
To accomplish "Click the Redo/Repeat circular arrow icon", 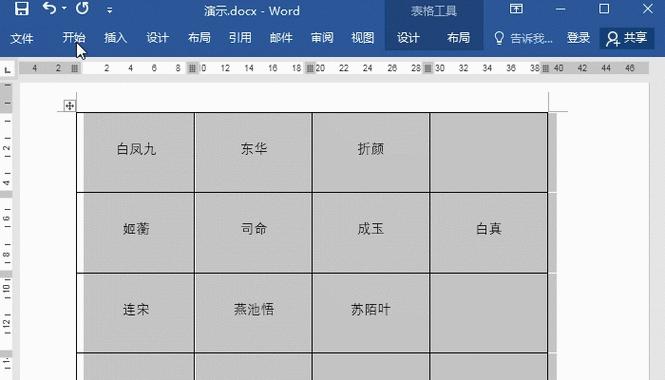I will pyautogui.click(x=82, y=8).
